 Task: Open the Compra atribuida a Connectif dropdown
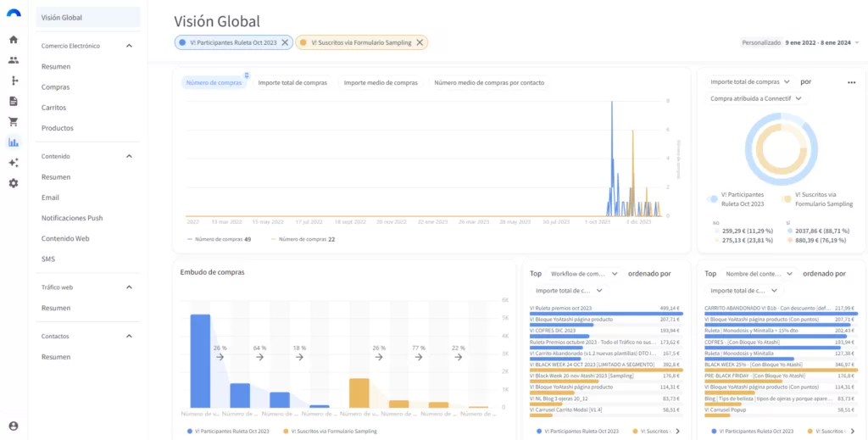click(x=755, y=98)
